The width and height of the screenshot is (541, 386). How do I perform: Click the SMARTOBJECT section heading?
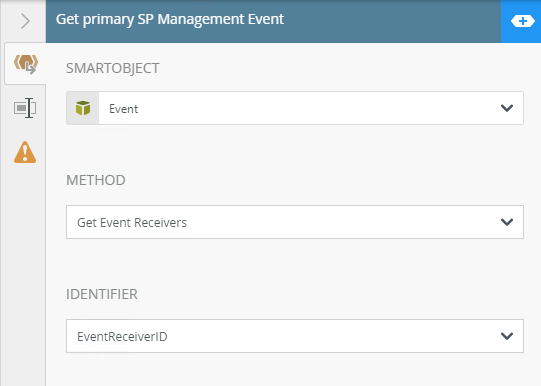click(x=112, y=68)
